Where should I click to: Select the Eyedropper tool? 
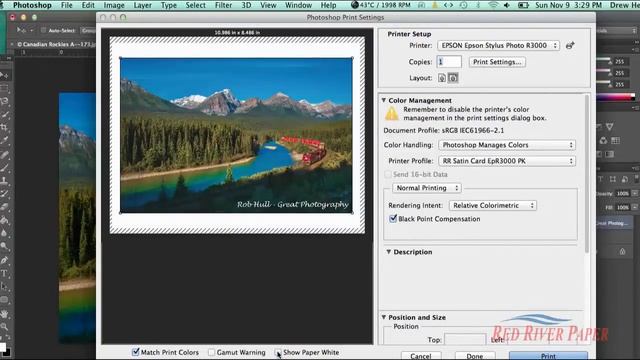(x=4, y=140)
